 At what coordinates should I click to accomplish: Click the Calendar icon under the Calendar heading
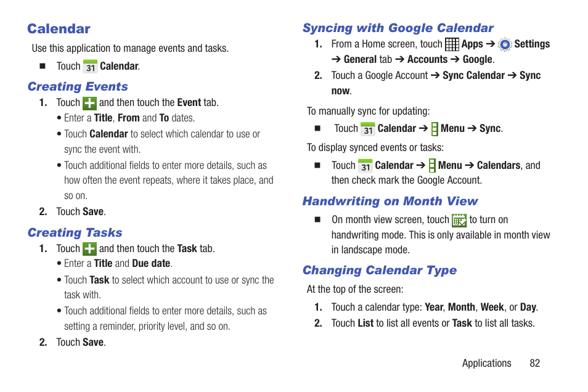pyautogui.click(x=90, y=67)
